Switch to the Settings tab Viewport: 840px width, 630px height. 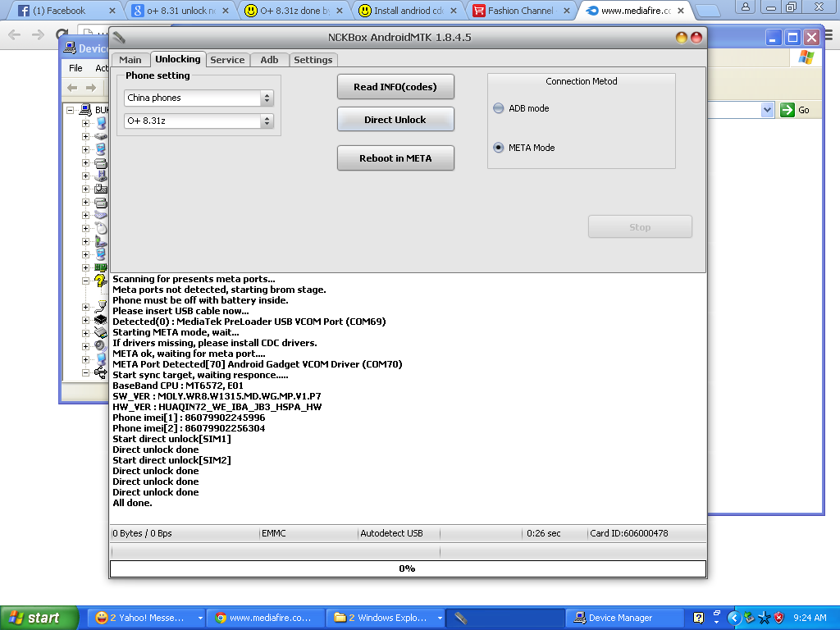tap(313, 60)
